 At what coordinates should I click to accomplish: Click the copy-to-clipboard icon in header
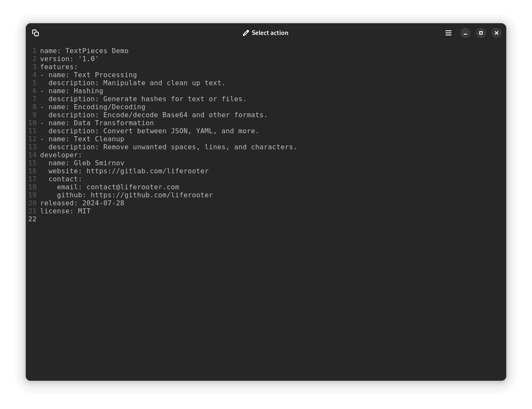[35, 33]
